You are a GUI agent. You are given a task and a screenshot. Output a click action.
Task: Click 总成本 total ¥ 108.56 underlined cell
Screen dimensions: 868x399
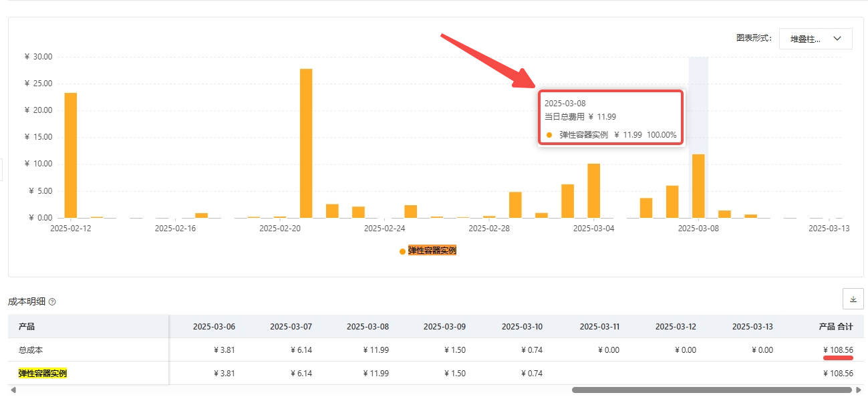coord(839,350)
